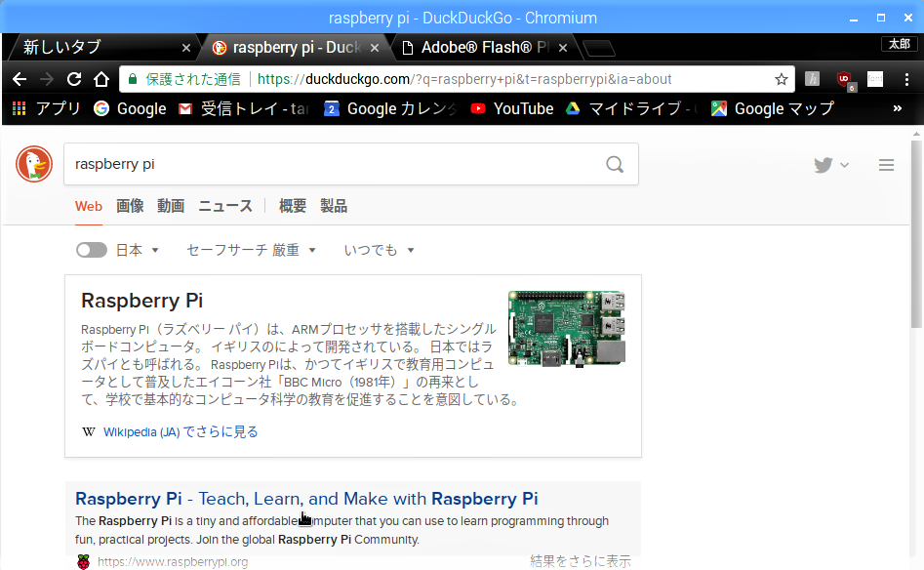Viewport: 924px width, 570px height.
Task: Click the raspberry favicon beside the result URL
Action: 84,562
